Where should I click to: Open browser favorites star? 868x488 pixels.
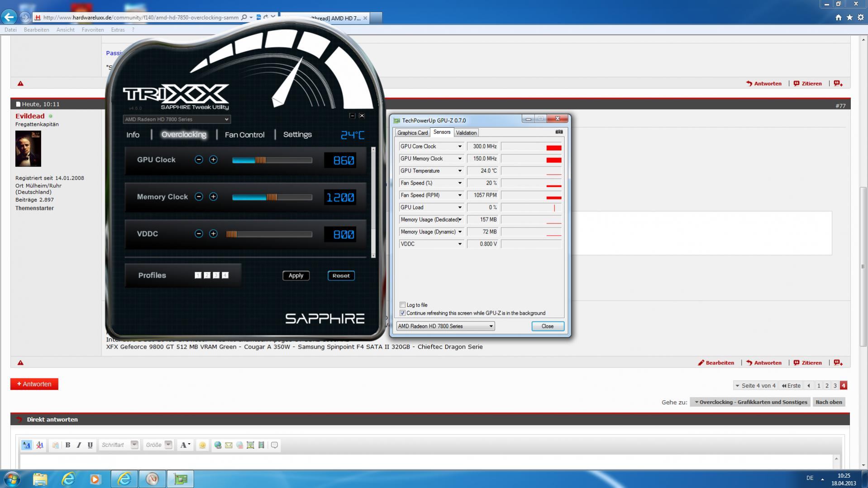[849, 17]
